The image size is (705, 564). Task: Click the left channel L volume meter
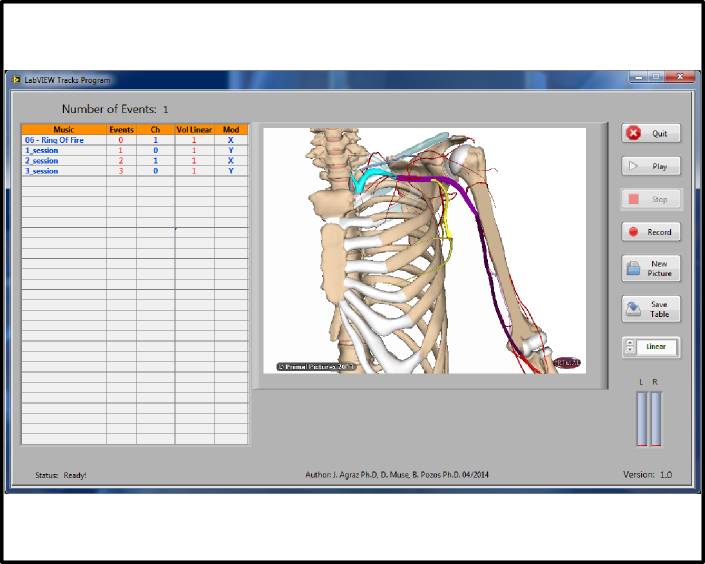(642, 418)
